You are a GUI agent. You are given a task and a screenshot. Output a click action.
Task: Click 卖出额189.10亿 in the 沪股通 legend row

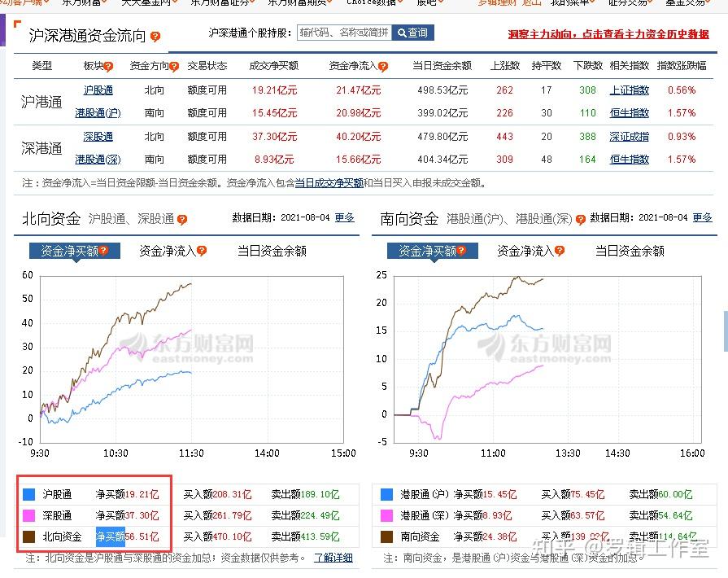click(306, 494)
